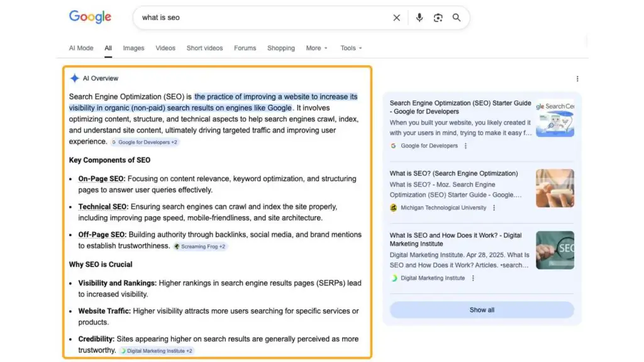Click the 'Credibility:' bullet label

[x=96, y=339]
